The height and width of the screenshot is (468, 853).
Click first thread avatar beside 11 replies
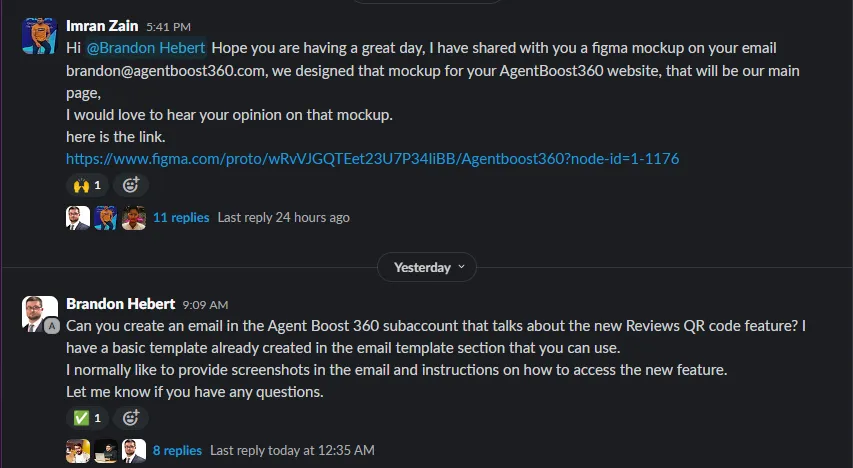[x=78, y=217]
